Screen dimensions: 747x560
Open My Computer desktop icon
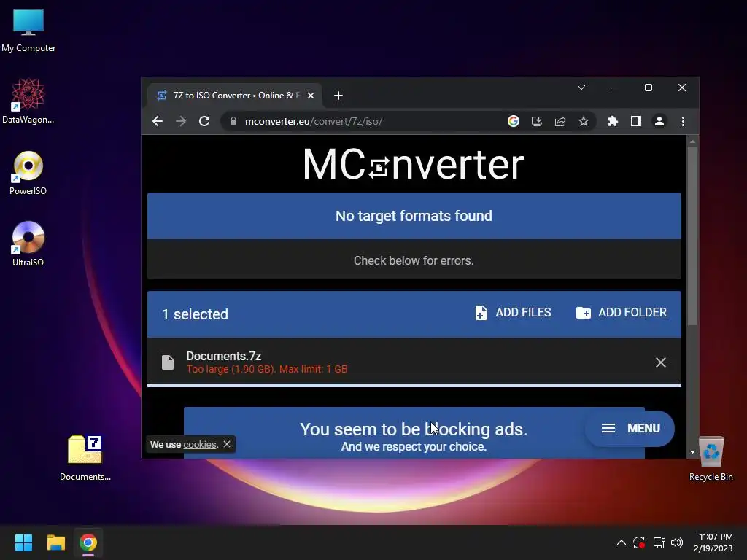pos(28,31)
